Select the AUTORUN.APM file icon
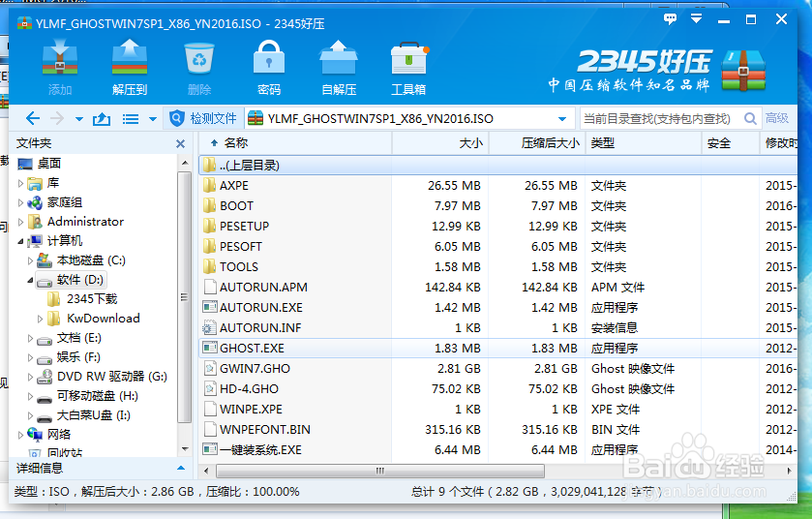This screenshot has width=812, height=519. (210, 287)
